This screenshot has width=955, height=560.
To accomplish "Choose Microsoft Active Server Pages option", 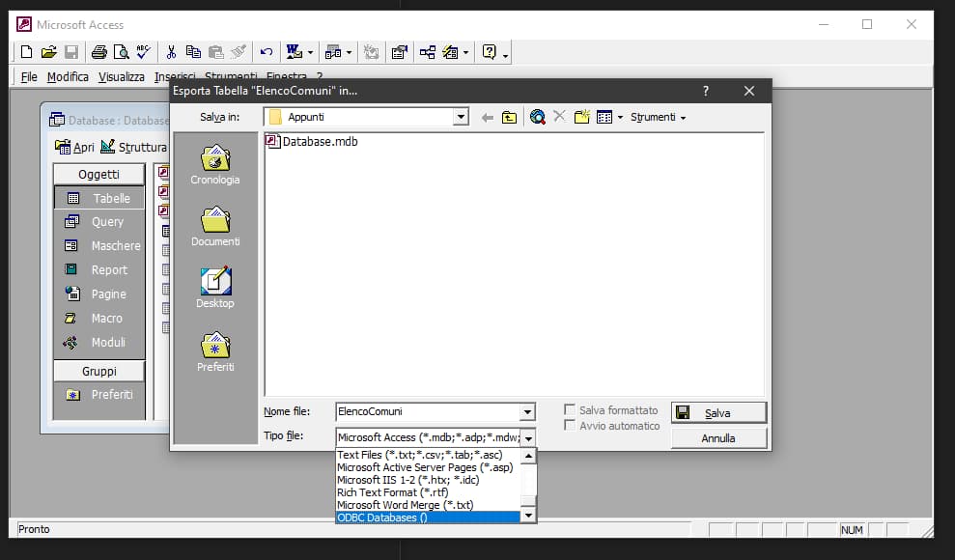I will click(428, 467).
